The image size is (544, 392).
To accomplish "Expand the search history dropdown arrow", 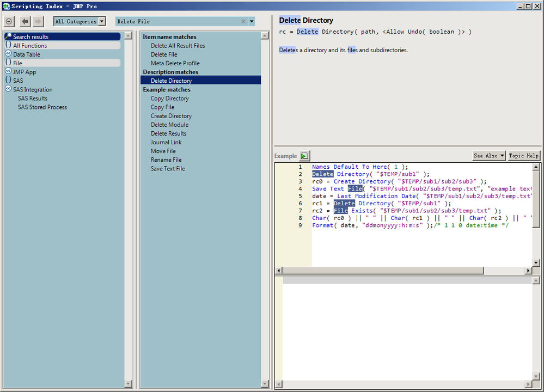I will pyautogui.click(x=252, y=22).
